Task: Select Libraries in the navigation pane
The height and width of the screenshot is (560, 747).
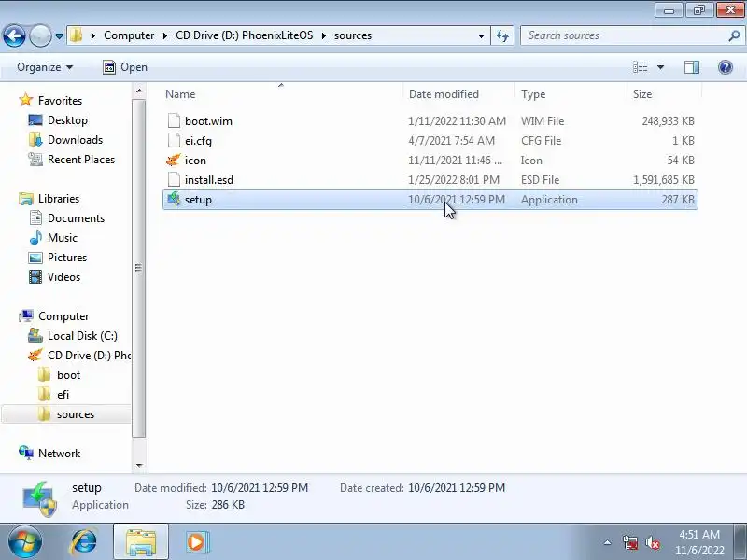Action: tap(59, 199)
